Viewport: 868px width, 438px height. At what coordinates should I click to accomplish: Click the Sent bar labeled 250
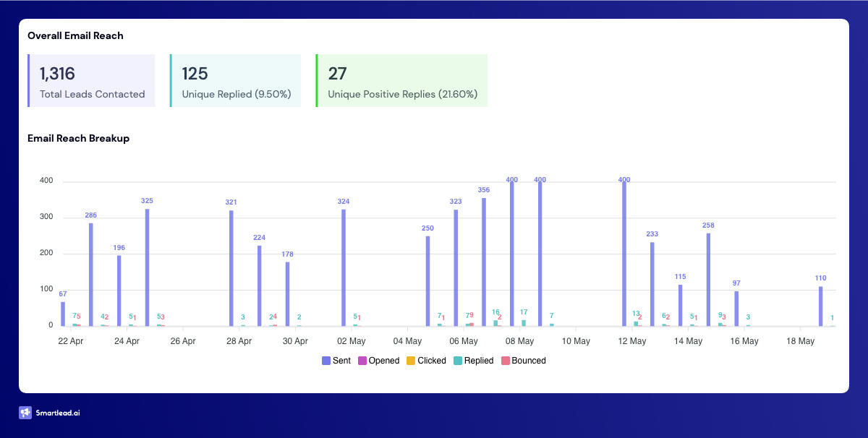427,281
